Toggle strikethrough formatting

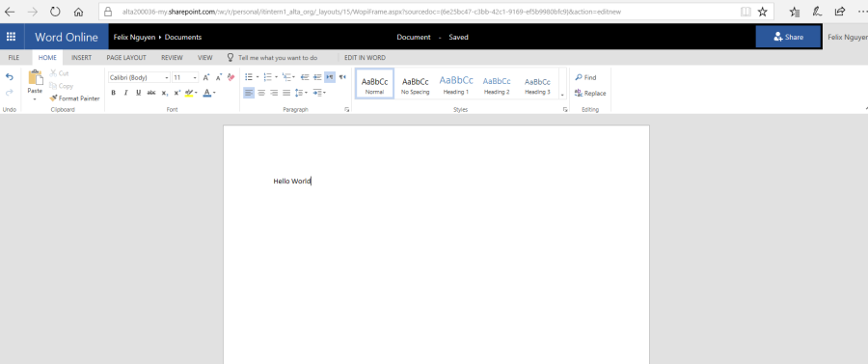click(x=151, y=93)
